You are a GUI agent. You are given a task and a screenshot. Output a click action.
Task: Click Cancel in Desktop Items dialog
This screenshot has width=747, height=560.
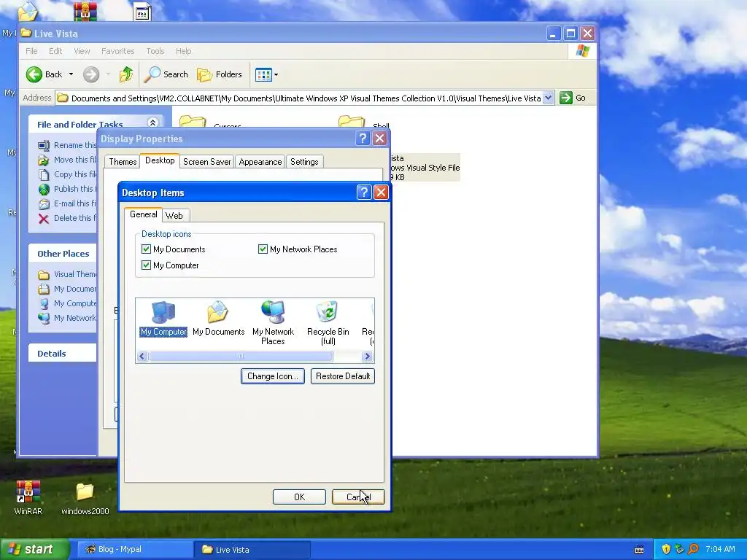pyautogui.click(x=358, y=497)
